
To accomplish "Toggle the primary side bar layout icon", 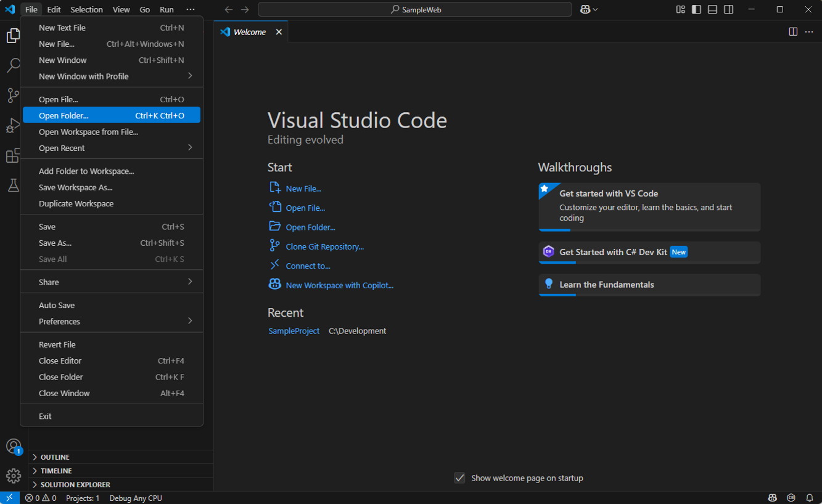I will 696,10.
